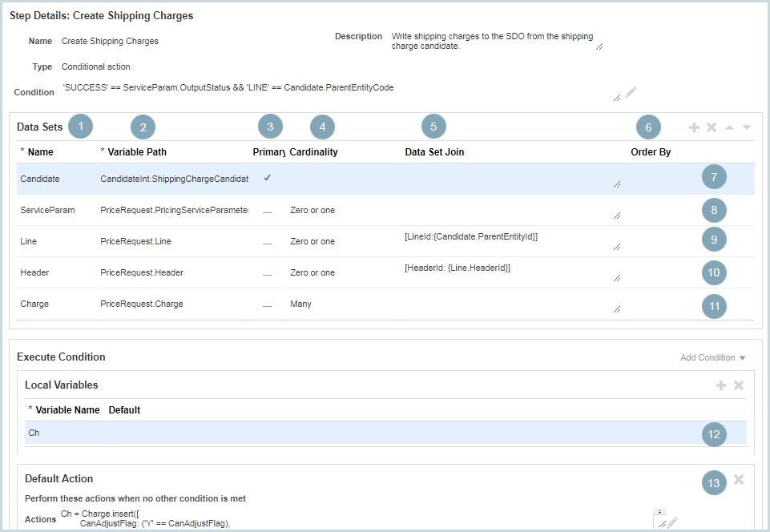The width and height of the screenshot is (770, 532).
Task: Click the stepper arrows on the Actions field
Action: [660, 512]
